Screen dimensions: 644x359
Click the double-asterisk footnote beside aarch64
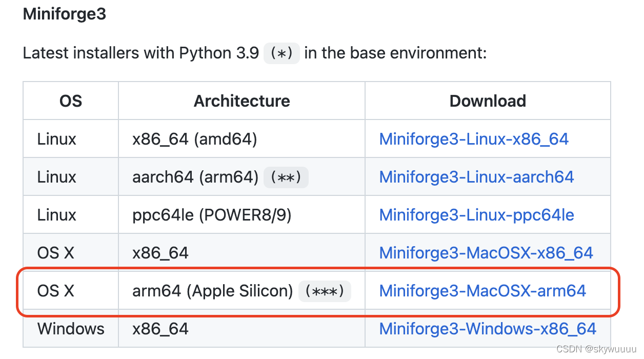pyautogui.click(x=286, y=177)
